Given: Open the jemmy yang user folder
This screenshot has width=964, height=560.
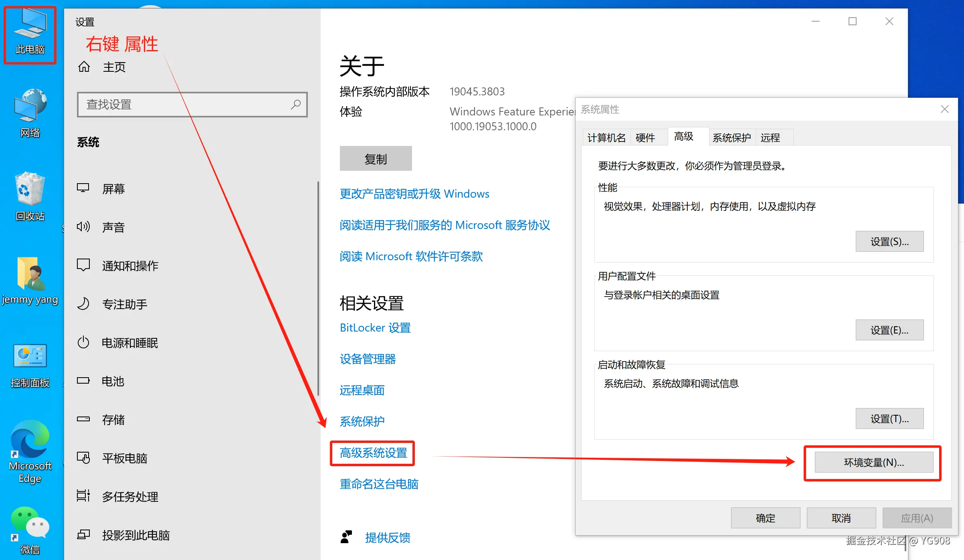Looking at the screenshot, I should coord(30,274).
